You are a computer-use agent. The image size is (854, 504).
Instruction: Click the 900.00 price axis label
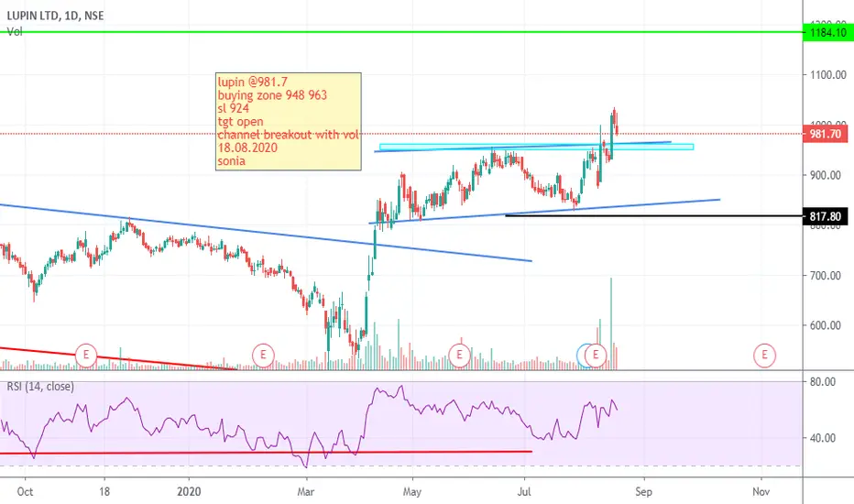[825, 175]
